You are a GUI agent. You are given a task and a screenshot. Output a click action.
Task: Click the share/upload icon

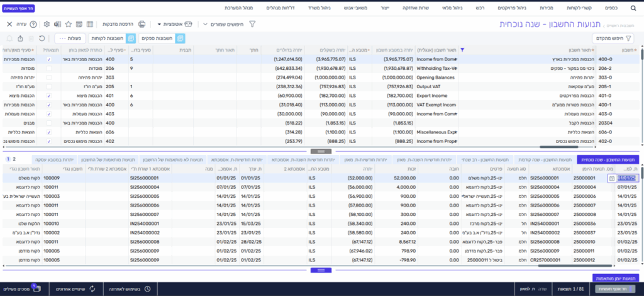tap(20, 38)
